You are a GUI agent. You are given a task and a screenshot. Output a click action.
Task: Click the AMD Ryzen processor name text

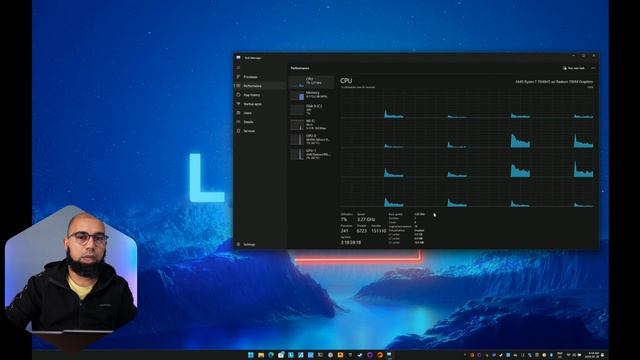coord(554,82)
